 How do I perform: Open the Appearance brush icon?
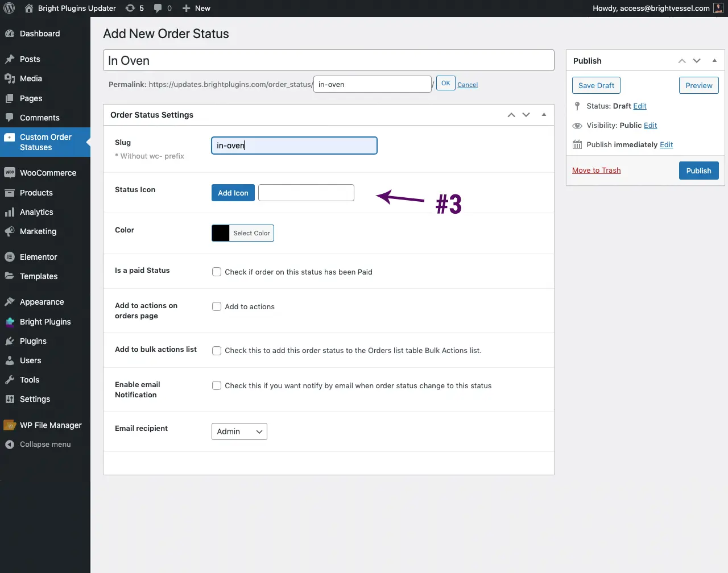[10, 302]
